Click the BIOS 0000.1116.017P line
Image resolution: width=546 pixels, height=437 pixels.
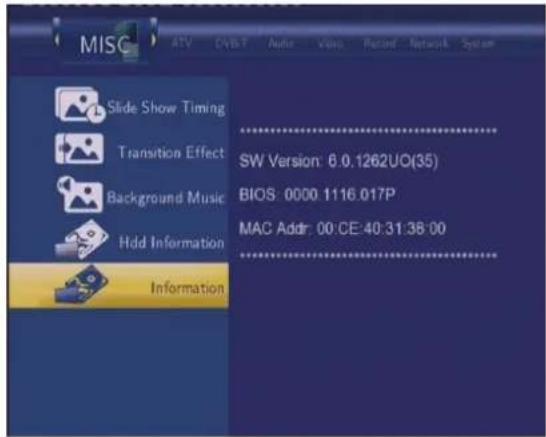317,195
